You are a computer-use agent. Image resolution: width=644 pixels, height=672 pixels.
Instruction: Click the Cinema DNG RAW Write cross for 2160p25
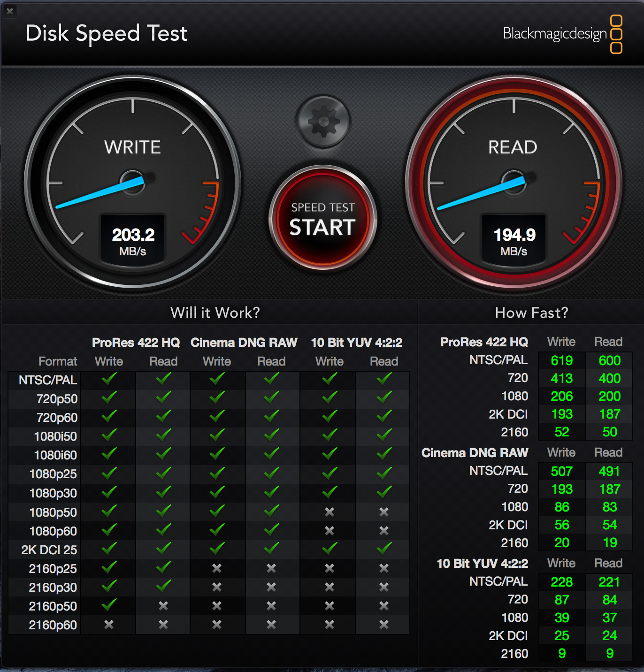click(x=217, y=568)
